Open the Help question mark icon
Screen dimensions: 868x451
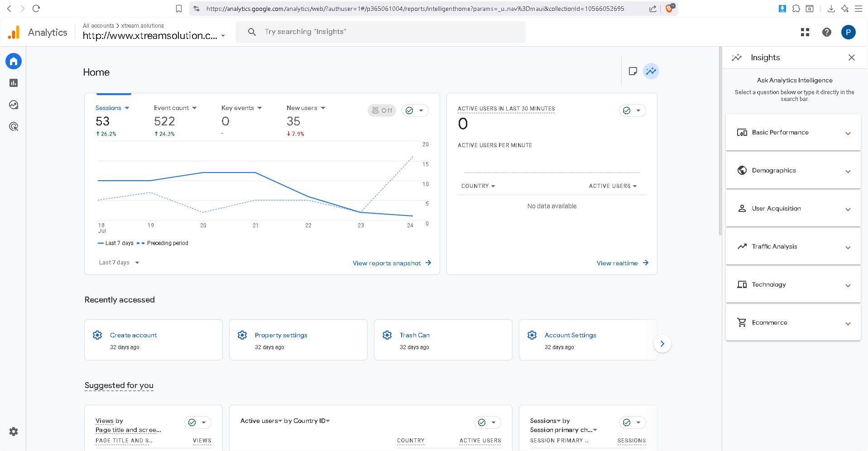[x=826, y=32]
